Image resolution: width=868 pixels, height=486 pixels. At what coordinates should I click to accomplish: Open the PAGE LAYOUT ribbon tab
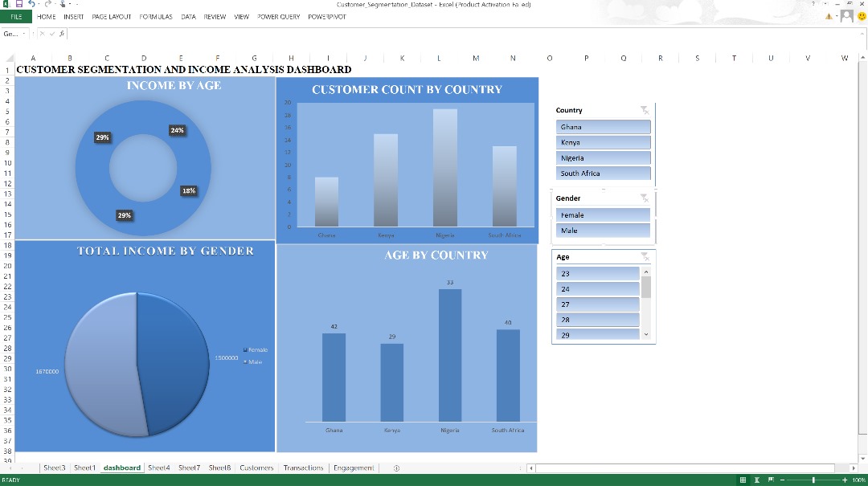pos(111,17)
